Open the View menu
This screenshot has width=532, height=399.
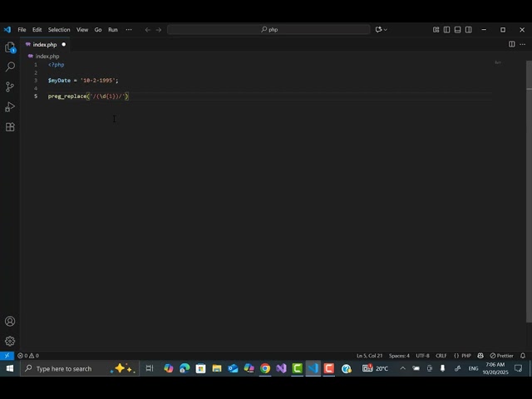click(x=82, y=30)
